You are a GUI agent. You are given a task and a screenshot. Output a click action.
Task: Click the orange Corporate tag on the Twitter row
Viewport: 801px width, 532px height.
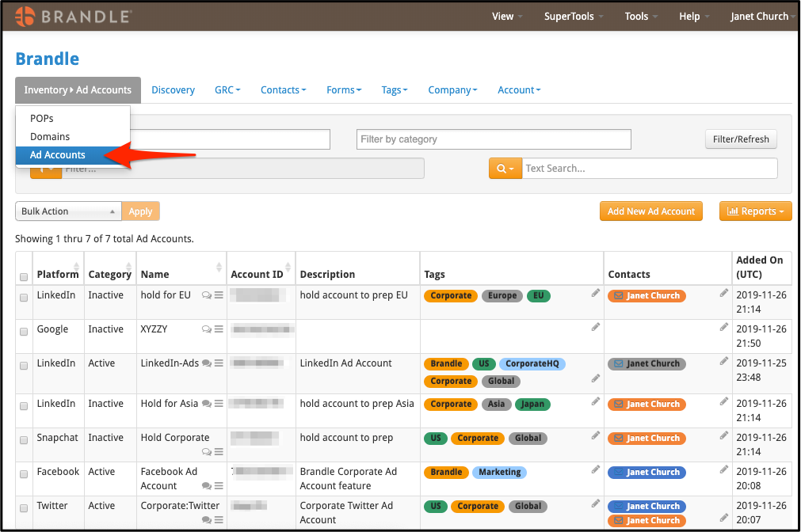(478, 506)
